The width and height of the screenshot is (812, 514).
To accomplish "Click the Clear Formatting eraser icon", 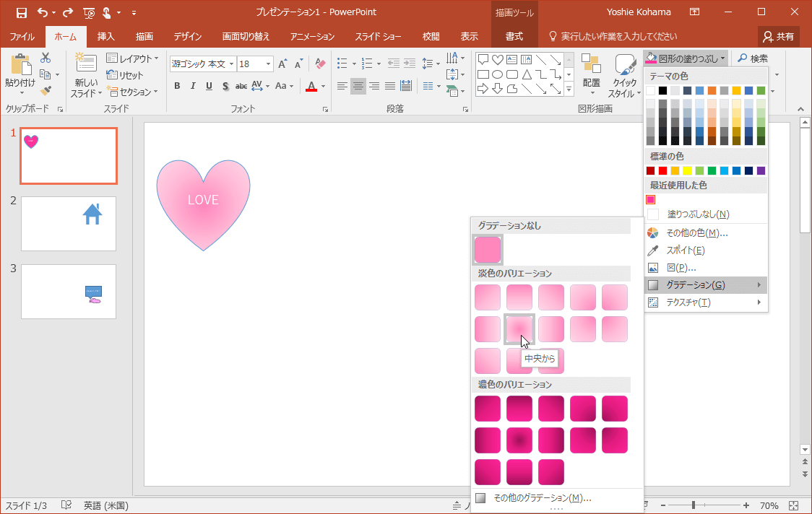I will 321,64.
